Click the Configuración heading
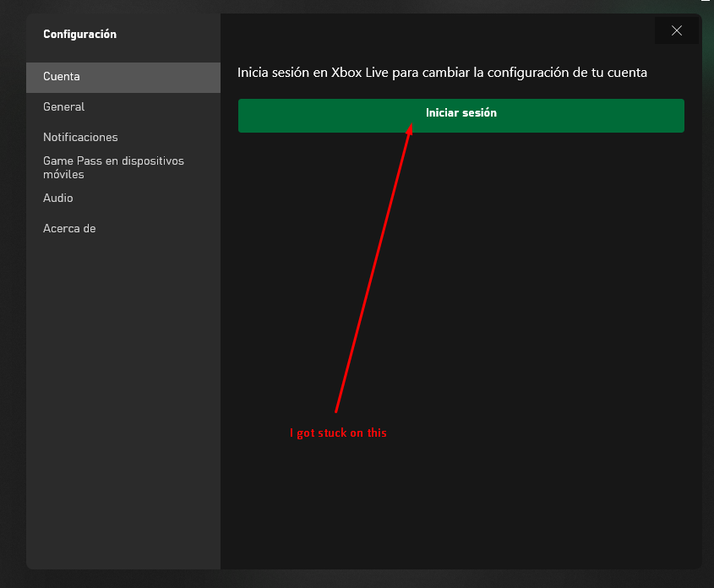Screen dimensions: 714x588 point(79,35)
